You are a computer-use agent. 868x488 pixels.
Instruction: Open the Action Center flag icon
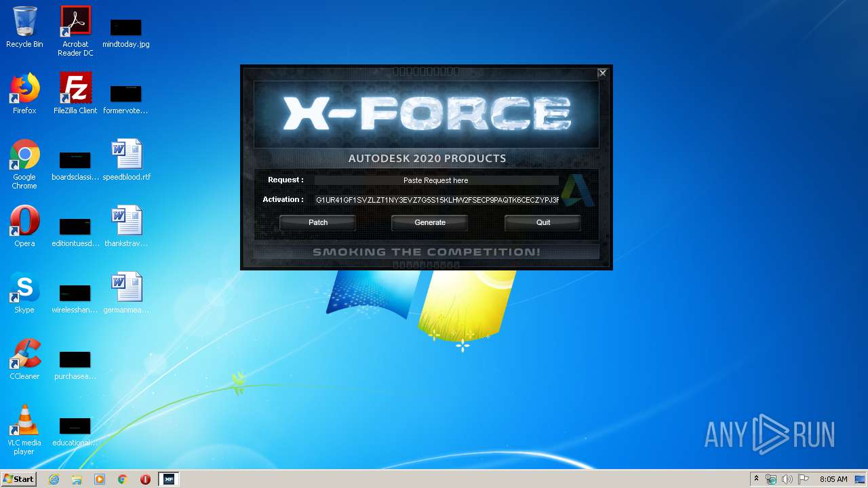click(x=804, y=479)
